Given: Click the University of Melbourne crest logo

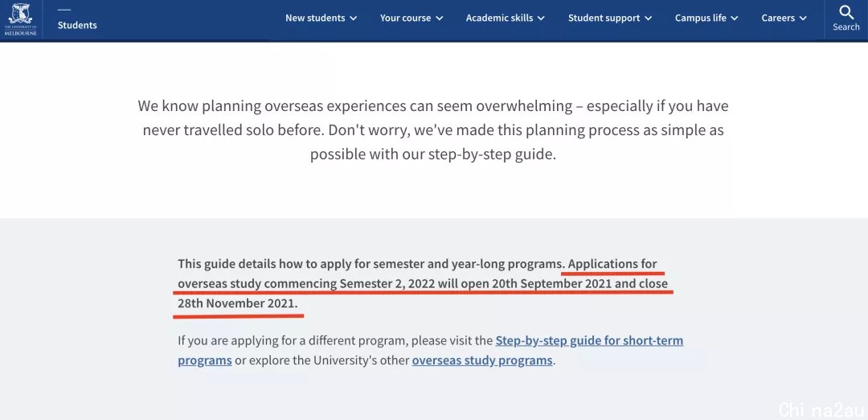Looking at the screenshot, I should (20, 19).
